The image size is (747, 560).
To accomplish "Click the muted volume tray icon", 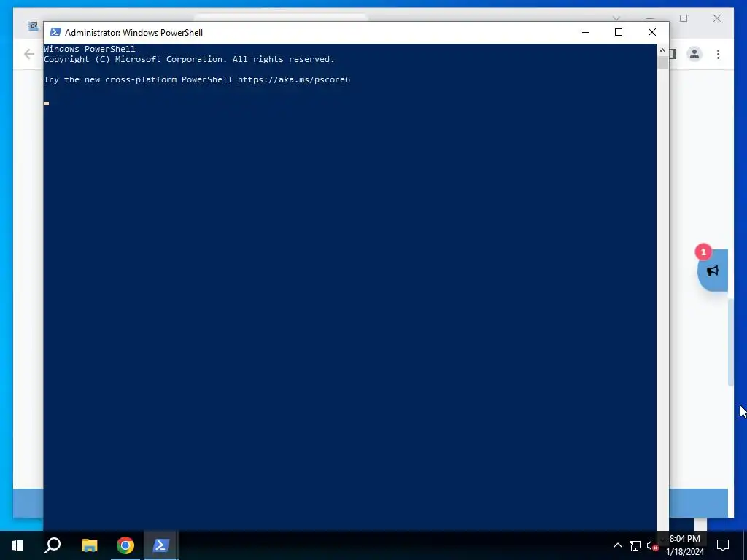I will click(652, 545).
